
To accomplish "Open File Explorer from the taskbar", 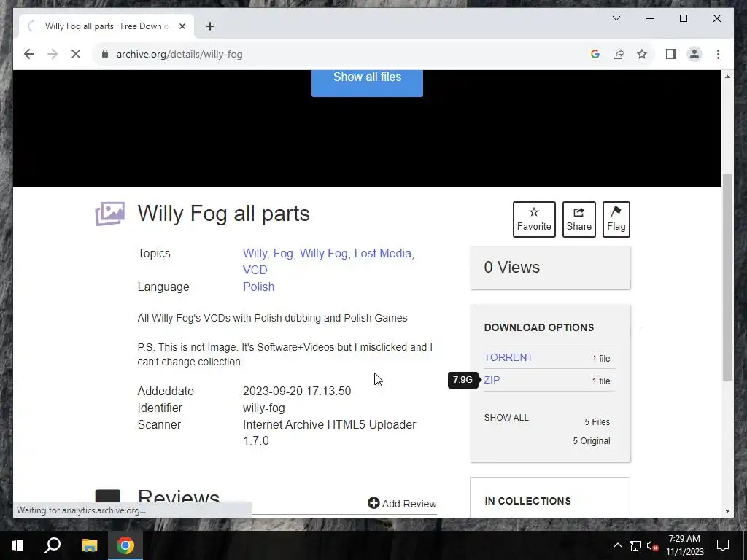I will pos(89,545).
